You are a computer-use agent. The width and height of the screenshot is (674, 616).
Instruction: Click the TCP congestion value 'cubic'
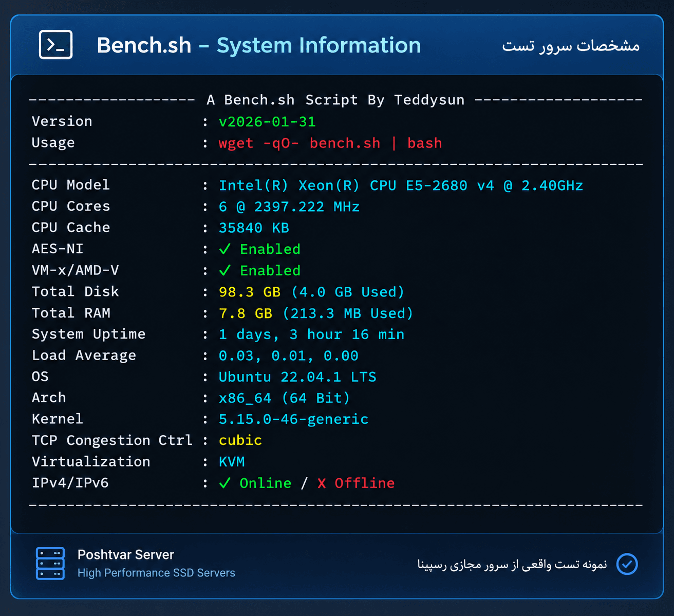240,440
